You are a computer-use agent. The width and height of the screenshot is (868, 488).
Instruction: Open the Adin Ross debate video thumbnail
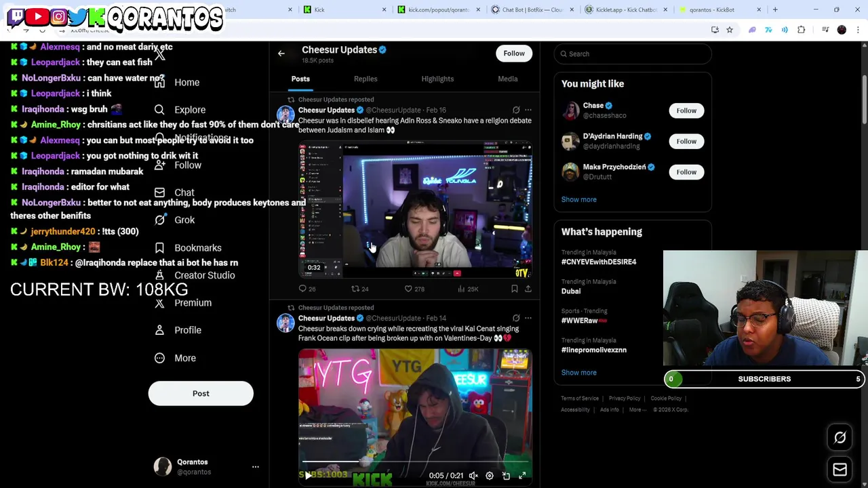tap(415, 210)
